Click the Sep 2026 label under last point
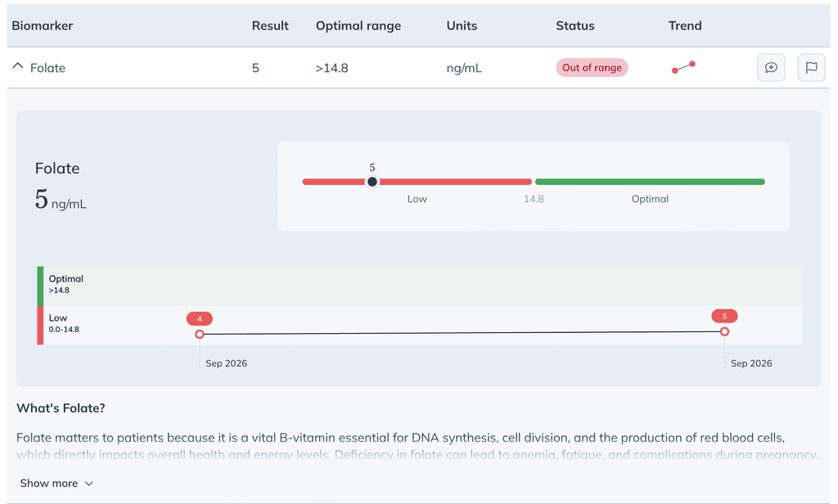This screenshot has width=838, height=504. point(751,363)
